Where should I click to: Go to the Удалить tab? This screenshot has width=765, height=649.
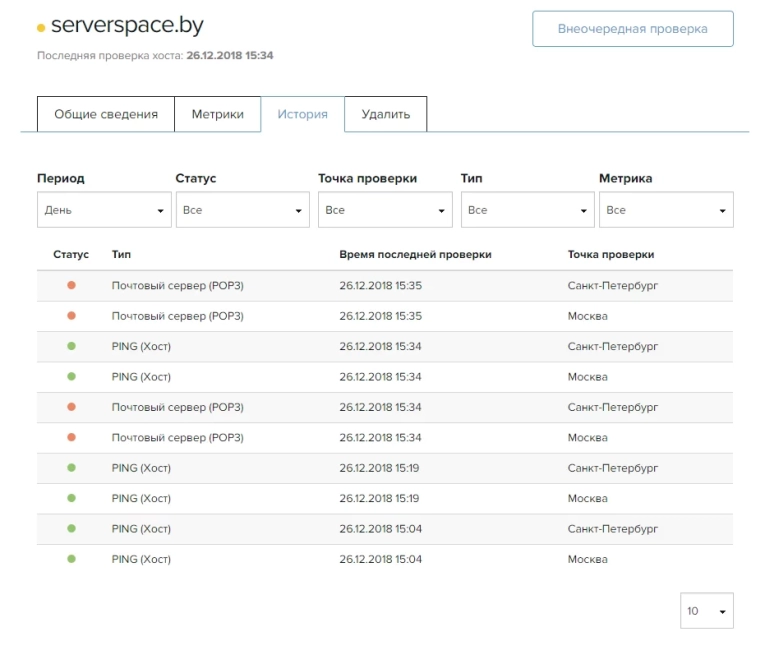tap(385, 114)
